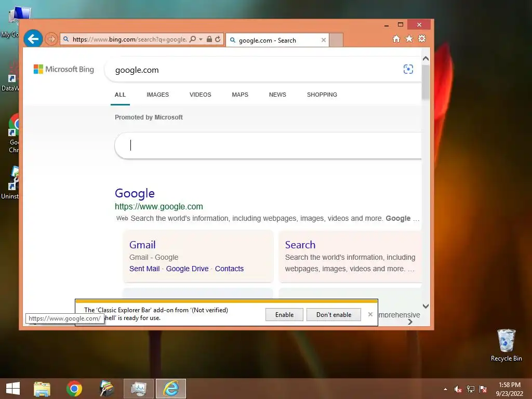Launch Google Chrome from the taskbar

pyautogui.click(x=74, y=389)
